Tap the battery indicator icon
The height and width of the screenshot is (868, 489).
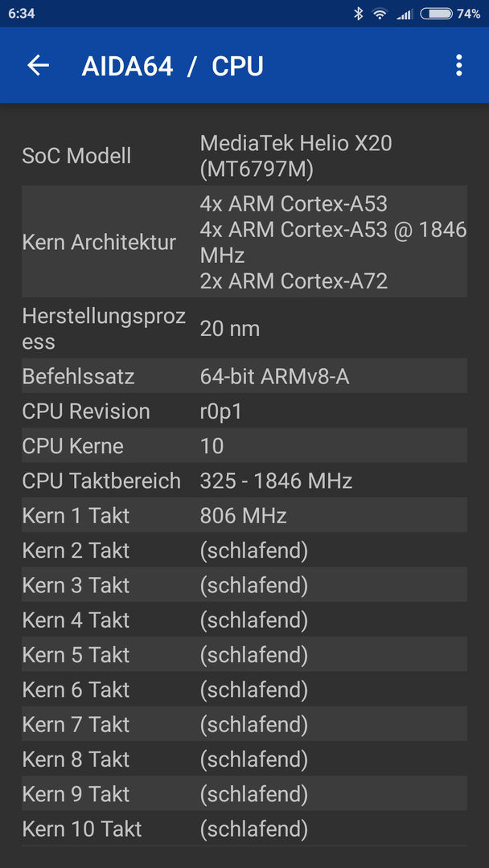[x=437, y=14]
